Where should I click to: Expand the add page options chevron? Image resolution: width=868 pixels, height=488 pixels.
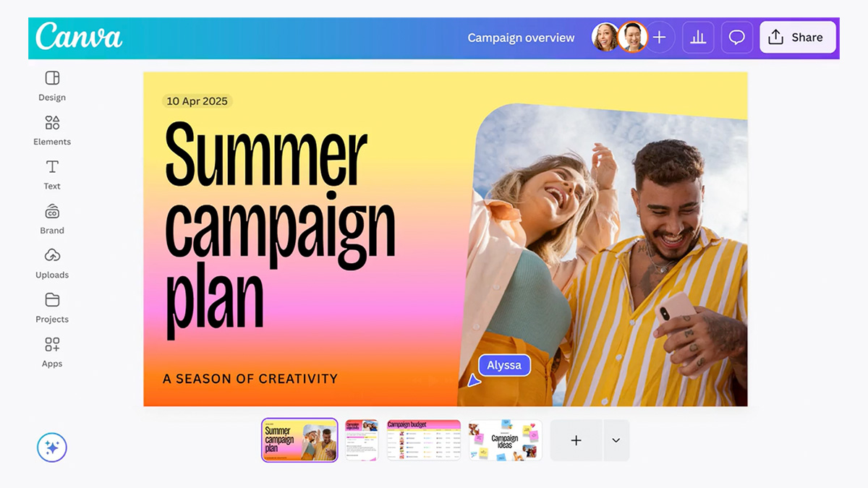click(616, 440)
